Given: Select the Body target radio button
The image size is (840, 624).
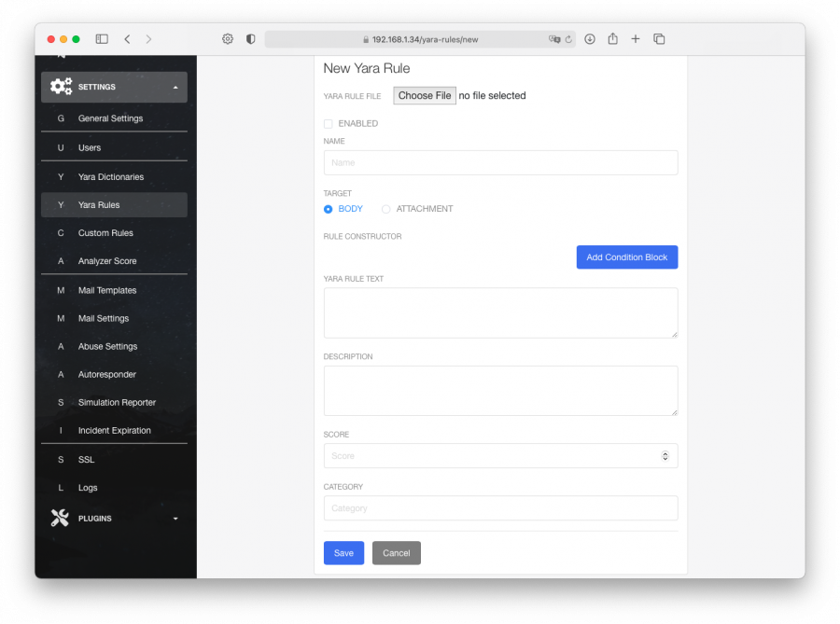Looking at the screenshot, I should click(329, 209).
